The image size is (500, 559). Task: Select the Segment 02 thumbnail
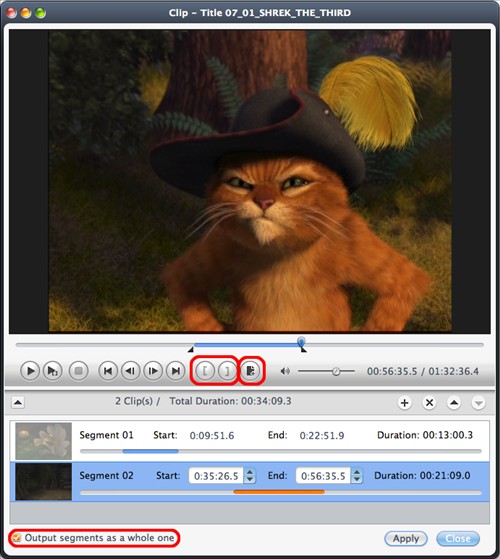(x=43, y=482)
